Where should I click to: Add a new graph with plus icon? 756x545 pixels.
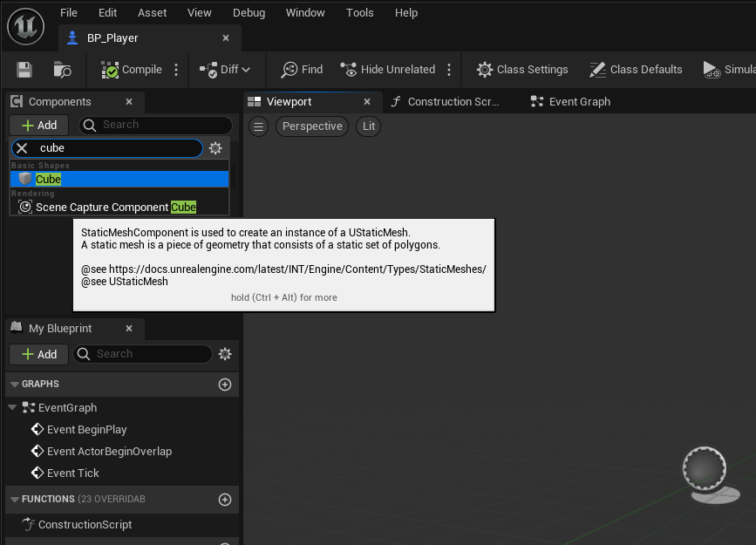(225, 385)
